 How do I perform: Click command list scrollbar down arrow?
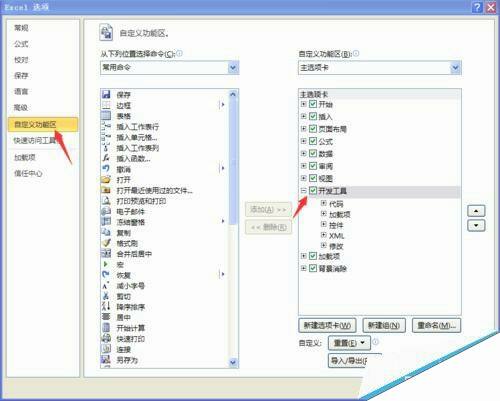coord(233,362)
